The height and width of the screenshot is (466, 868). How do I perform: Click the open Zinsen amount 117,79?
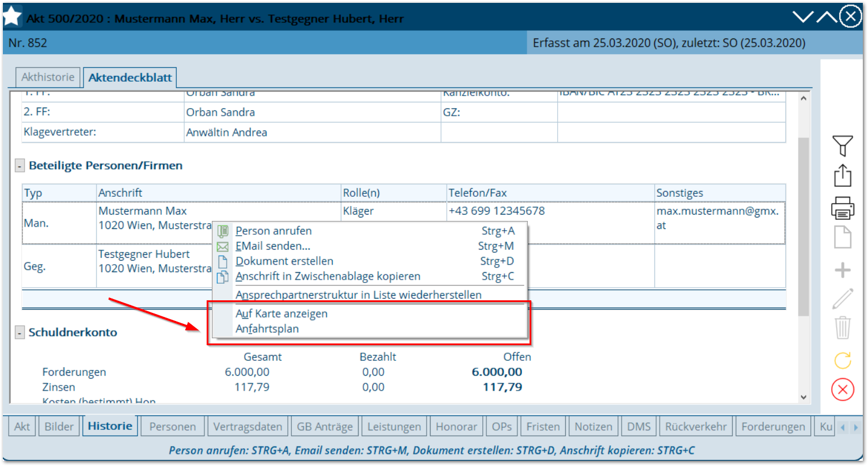click(502, 387)
